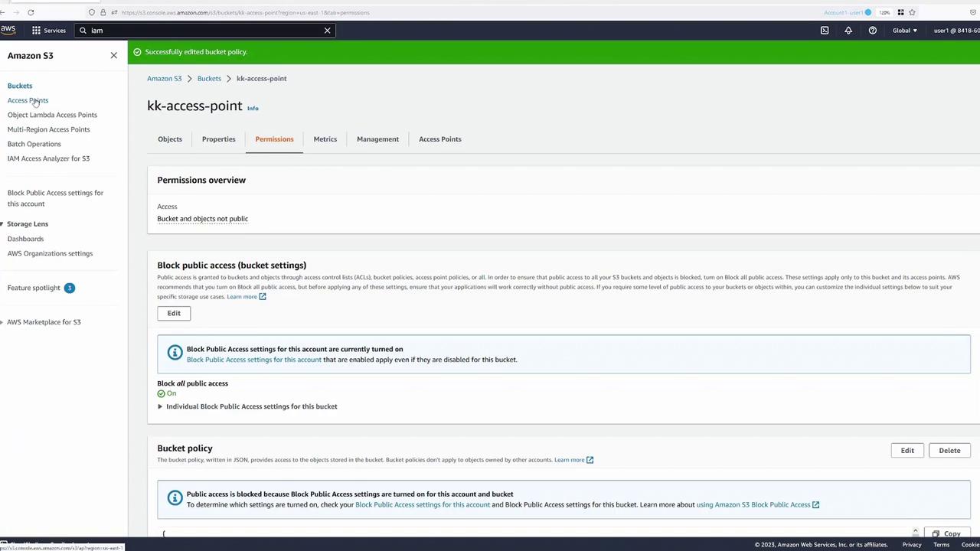This screenshot has width=980, height=551.
Task: Click the Terms footer link
Action: click(941, 545)
